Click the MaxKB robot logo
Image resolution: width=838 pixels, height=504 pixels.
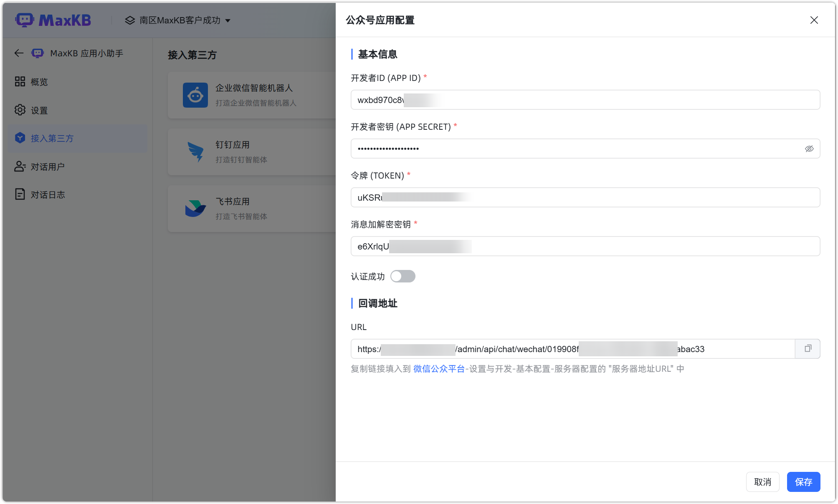pos(25,20)
